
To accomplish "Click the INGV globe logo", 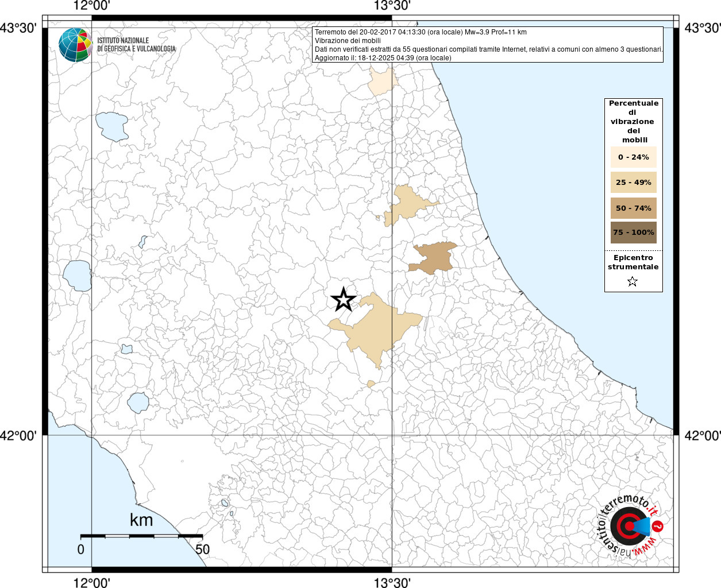I will coord(75,45).
